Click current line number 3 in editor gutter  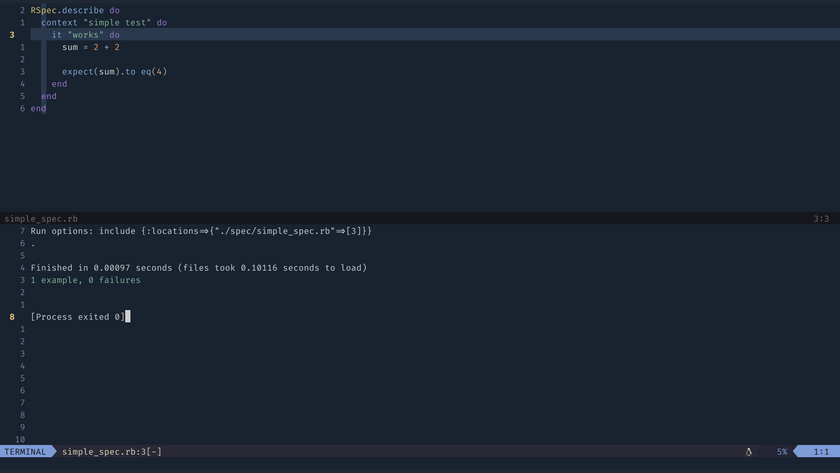[12, 35]
